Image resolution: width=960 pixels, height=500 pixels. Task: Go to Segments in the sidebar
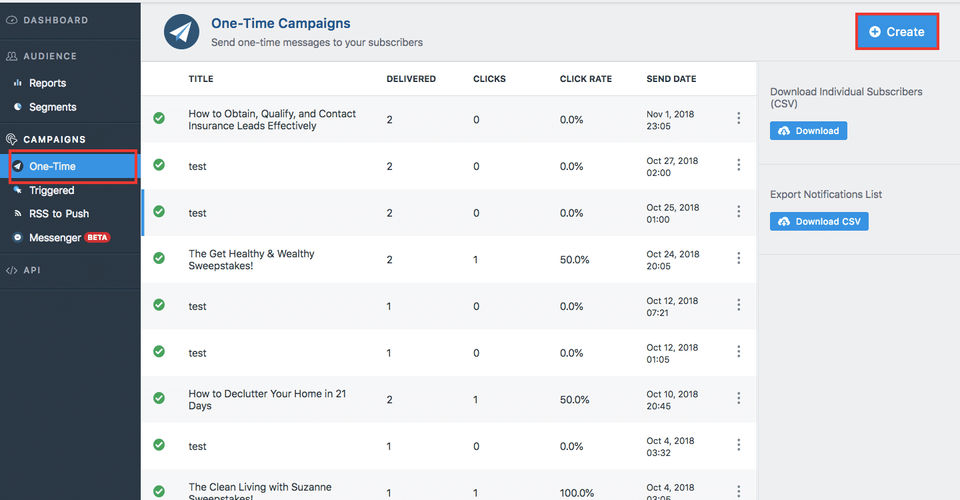(52, 107)
